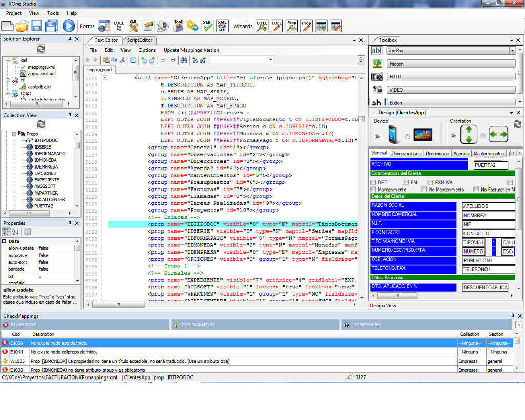Click the Design view horizontal scrollbar thumb
The image size is (525, 420).
397,296
